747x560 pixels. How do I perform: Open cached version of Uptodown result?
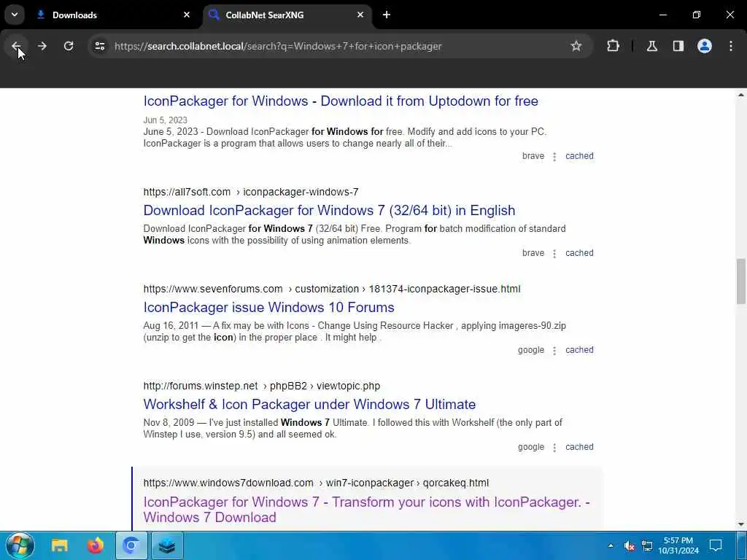(x=579, y=156)
